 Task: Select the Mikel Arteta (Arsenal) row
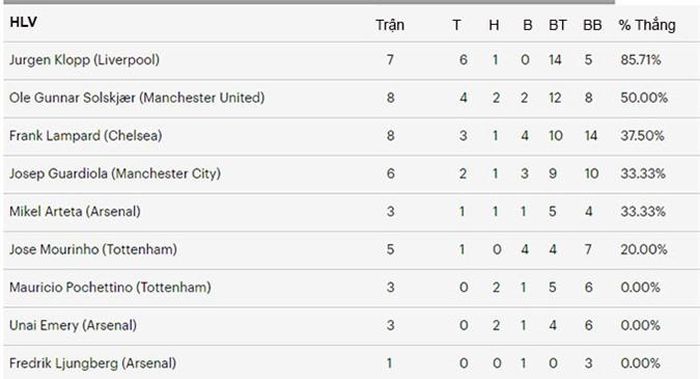[352, 212]
